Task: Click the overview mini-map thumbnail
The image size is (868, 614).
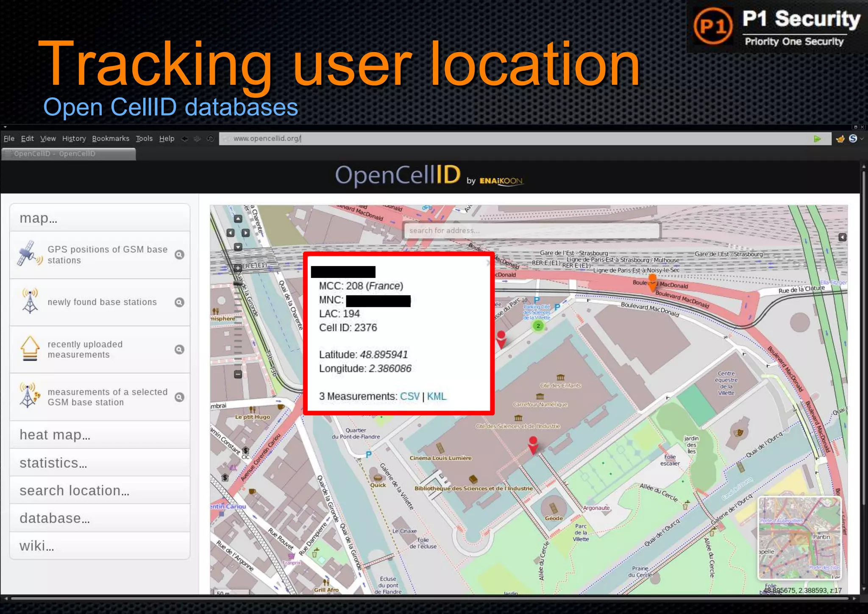Action: pyautogui.click(x=799, y=538)
